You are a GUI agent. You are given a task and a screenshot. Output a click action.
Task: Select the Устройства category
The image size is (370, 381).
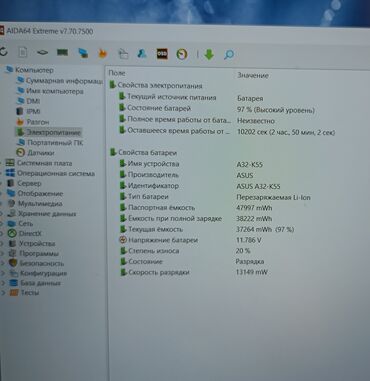pyautogui.click(x=31, y=243)
